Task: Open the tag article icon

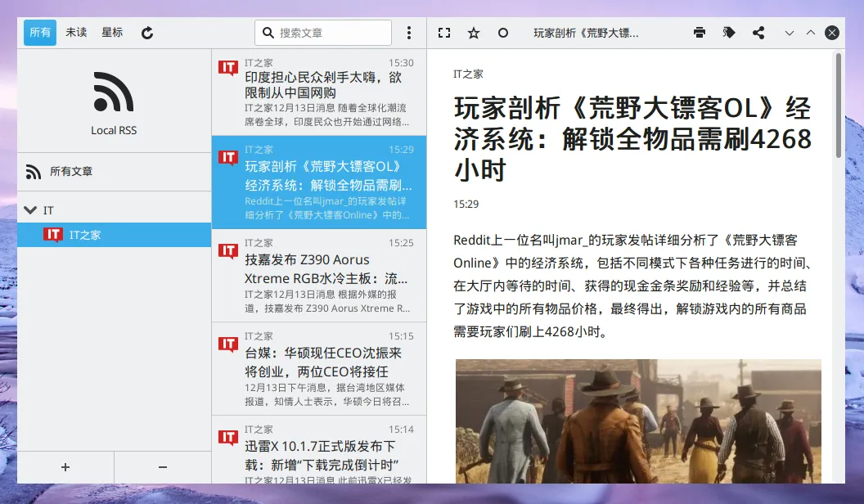Action: (x=728, y=33)
